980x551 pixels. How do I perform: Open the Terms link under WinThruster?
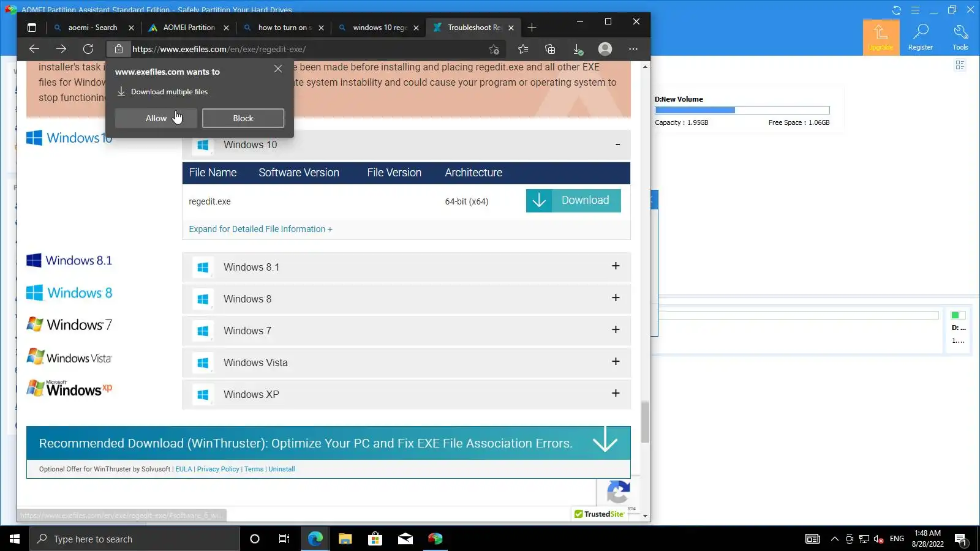254,469
